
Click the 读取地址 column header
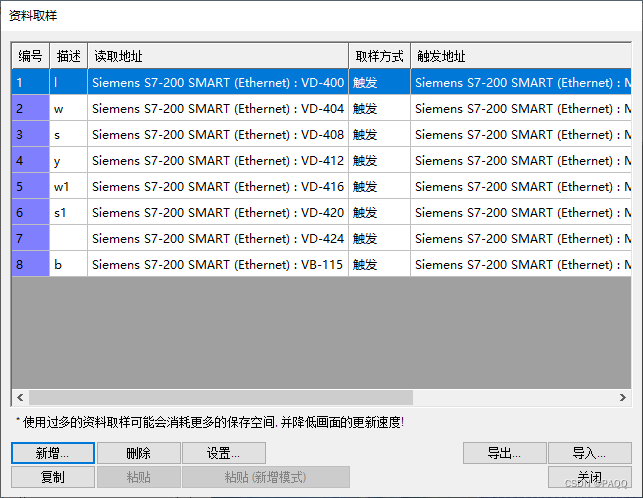[x=218, y=56]
